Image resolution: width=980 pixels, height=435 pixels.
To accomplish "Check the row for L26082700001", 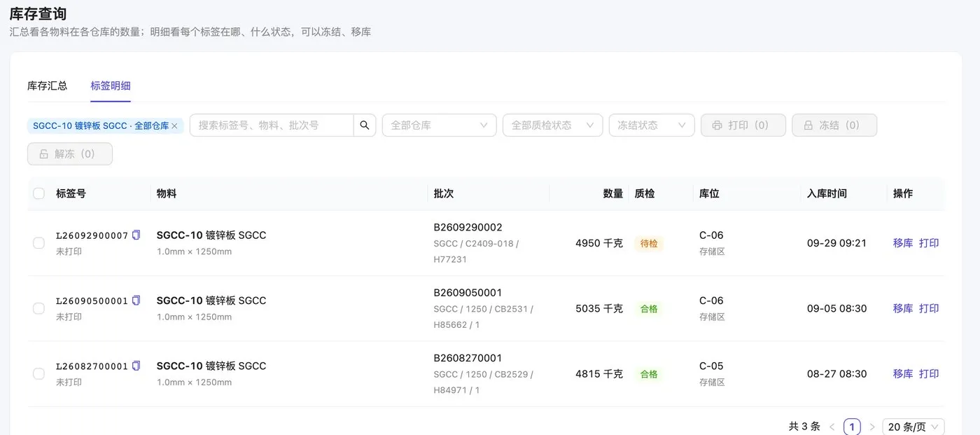I will pyautogui.click(x=38, y=374).
